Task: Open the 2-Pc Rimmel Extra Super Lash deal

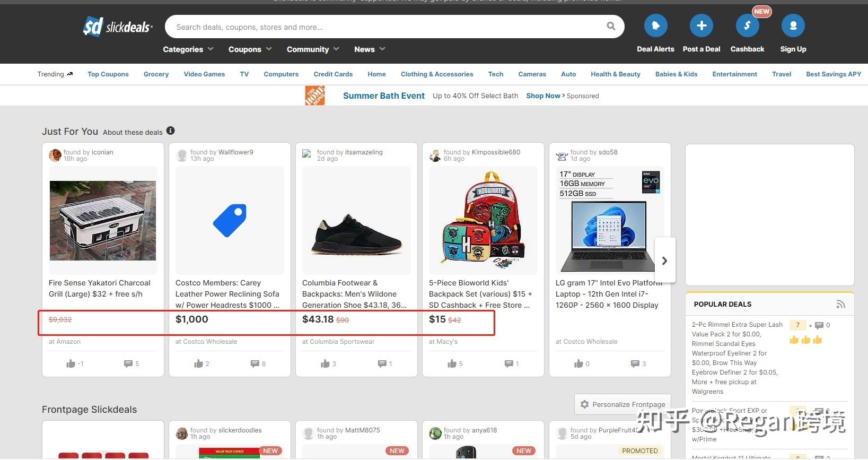Action: pos(737,358)
